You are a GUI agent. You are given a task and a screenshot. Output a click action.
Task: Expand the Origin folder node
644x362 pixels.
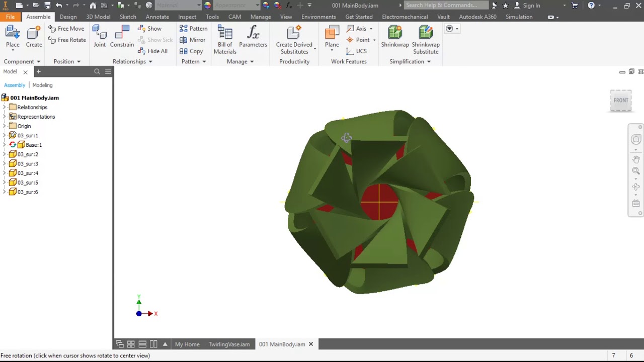5,126
